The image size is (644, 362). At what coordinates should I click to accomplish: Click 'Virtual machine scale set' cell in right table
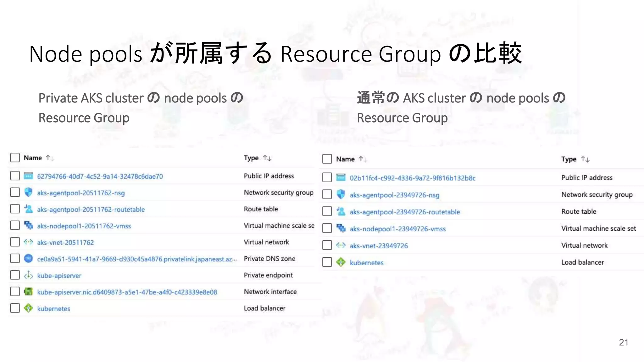click(599, 228)
